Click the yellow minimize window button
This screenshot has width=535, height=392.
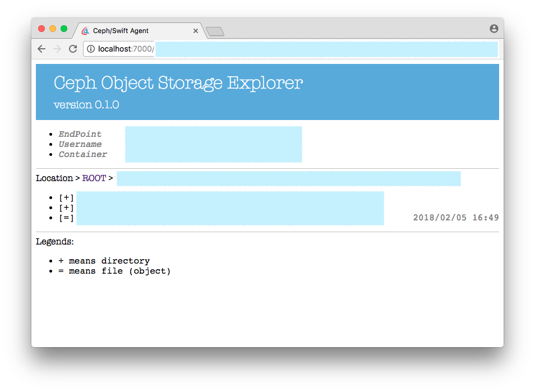point(53,29)
